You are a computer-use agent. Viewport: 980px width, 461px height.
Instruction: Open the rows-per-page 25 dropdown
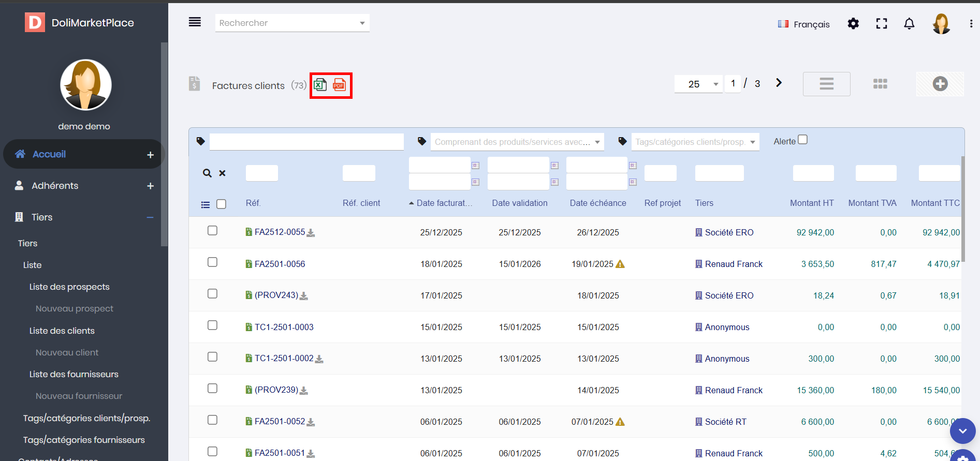[698, 84]
